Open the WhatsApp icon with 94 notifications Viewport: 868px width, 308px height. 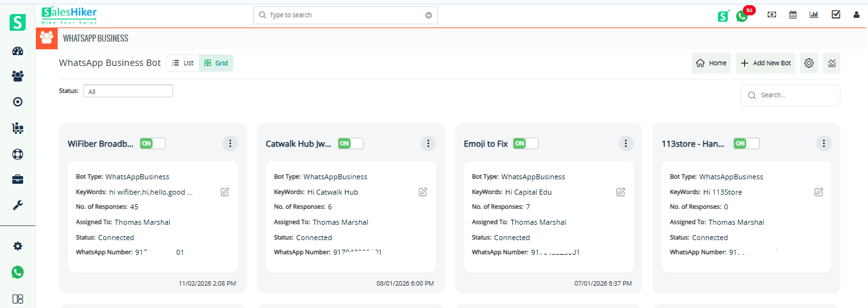[x=742, y=16]
